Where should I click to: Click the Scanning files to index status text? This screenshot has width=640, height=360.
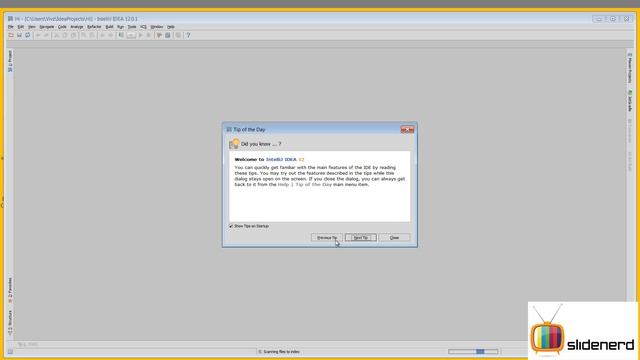click(x=282, y=352)
